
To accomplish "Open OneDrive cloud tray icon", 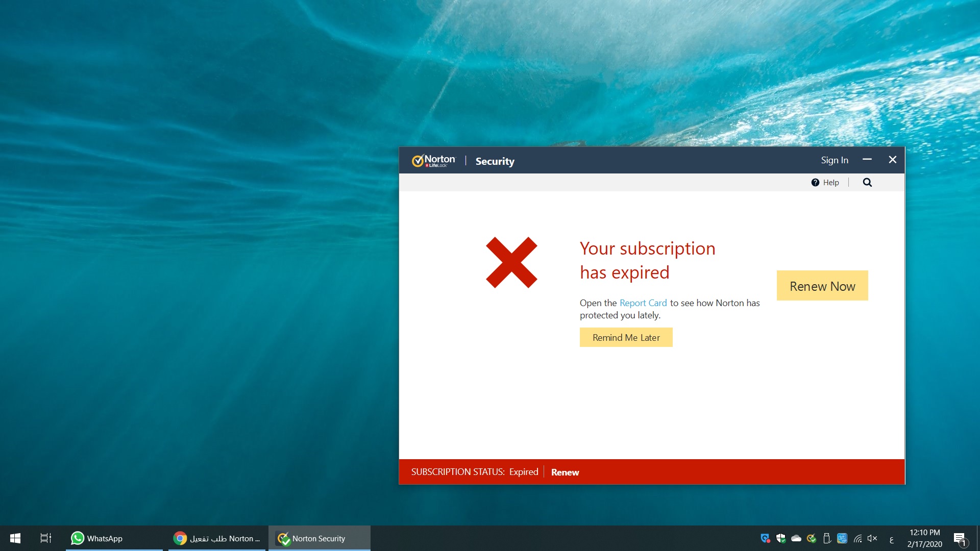I will tap(796, 538).
